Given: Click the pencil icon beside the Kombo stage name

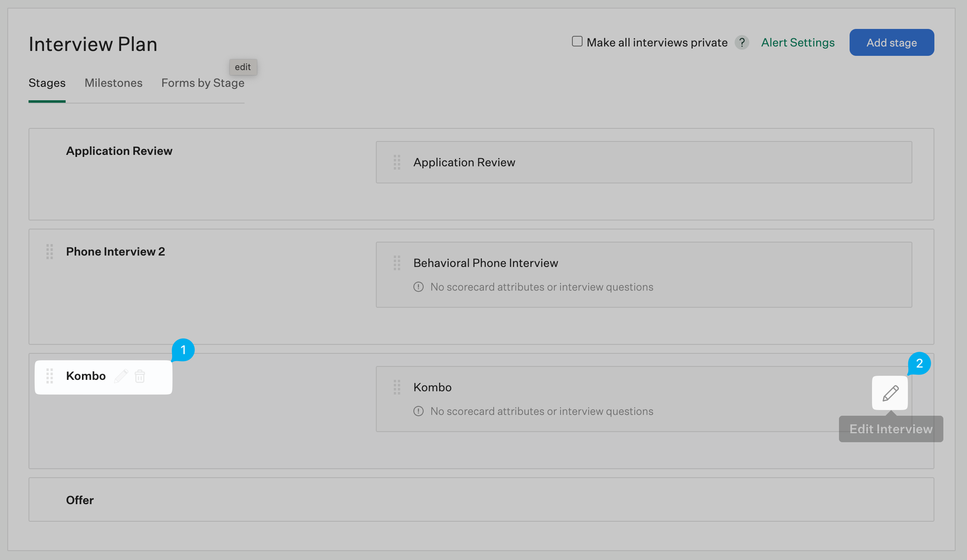Looking at the screenshot, I should click(x=121, y=376).
